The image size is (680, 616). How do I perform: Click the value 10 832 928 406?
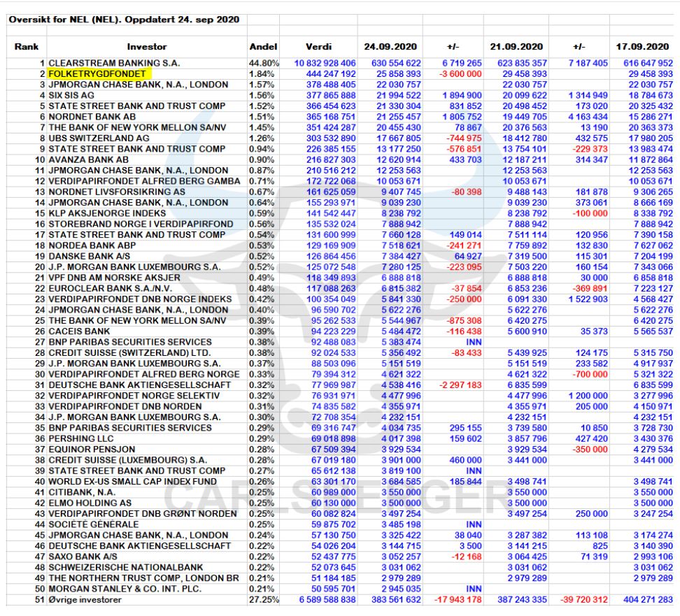pyautogui.click(x=325, y=64)
